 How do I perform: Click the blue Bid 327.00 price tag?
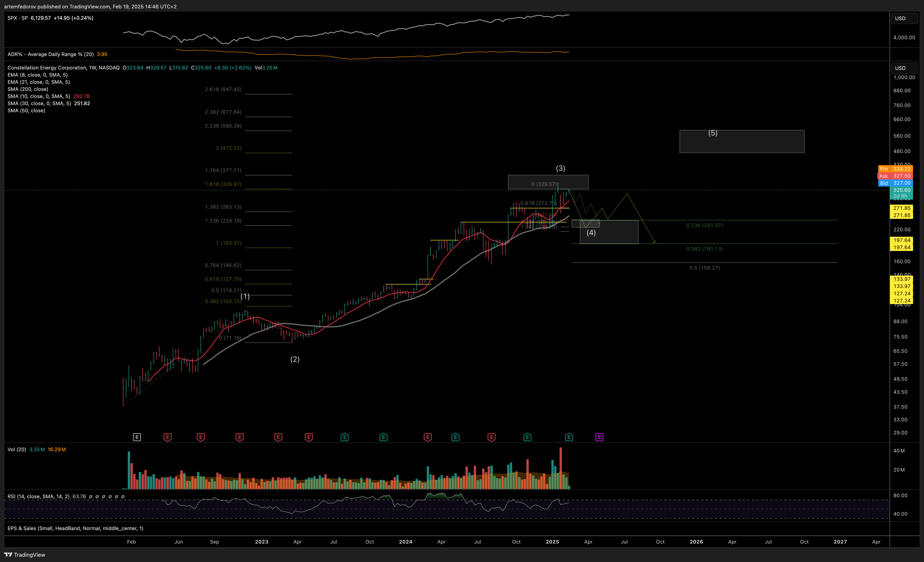(x=895, y=183)
